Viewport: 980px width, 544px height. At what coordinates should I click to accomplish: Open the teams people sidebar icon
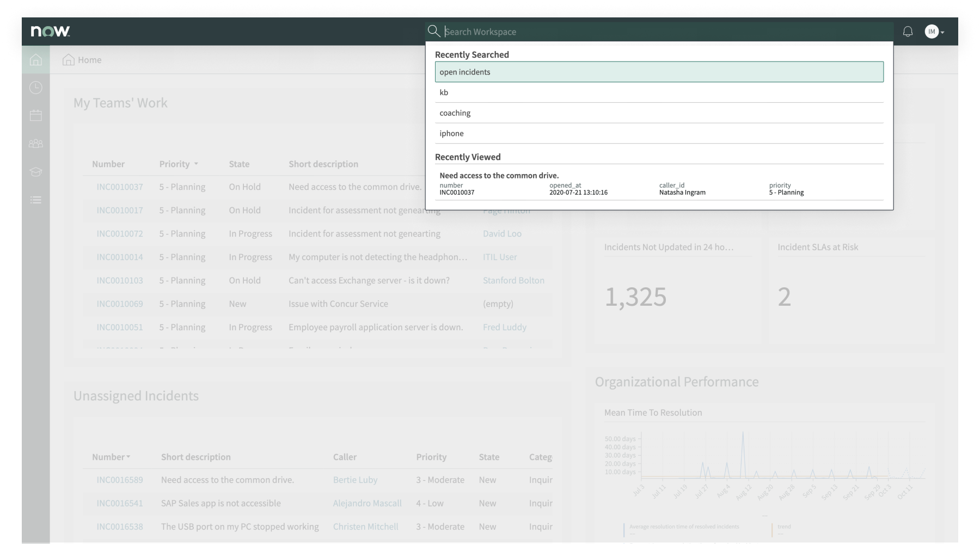pos(36,144)
